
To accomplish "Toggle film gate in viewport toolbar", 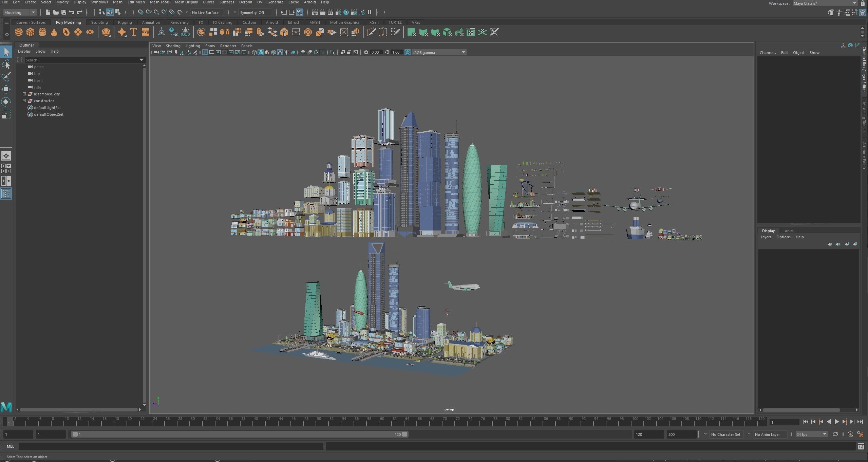I will click(x=212, y=52).
